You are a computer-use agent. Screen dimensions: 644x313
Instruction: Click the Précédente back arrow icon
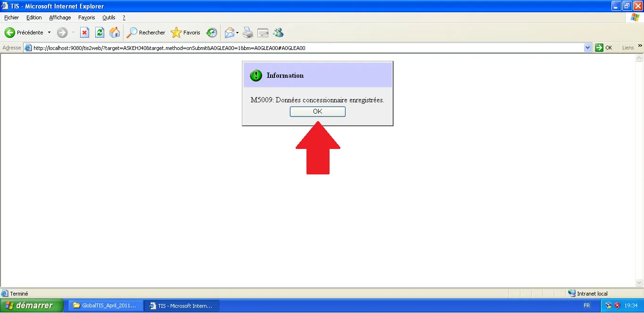(x=10, y=33)
